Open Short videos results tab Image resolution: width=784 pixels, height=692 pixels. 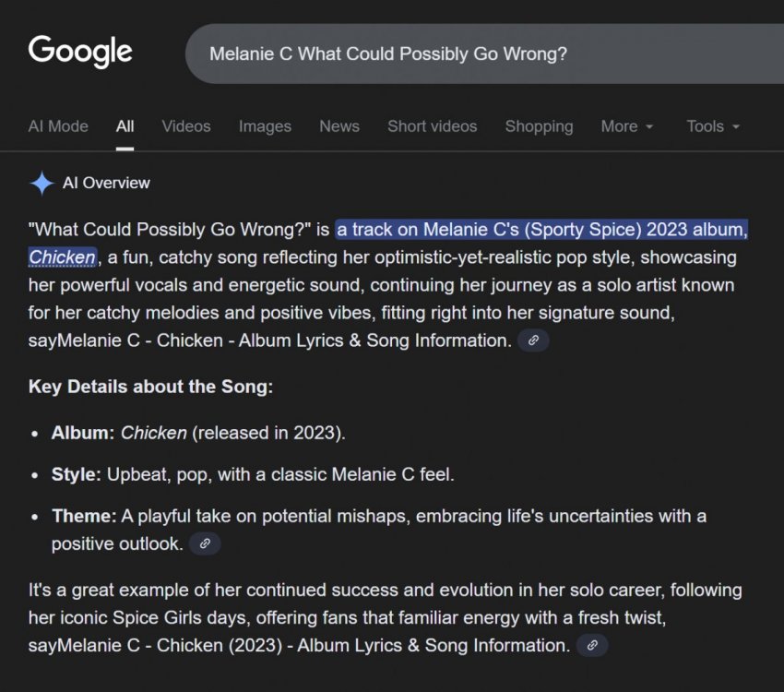click(x=432, y=126)
